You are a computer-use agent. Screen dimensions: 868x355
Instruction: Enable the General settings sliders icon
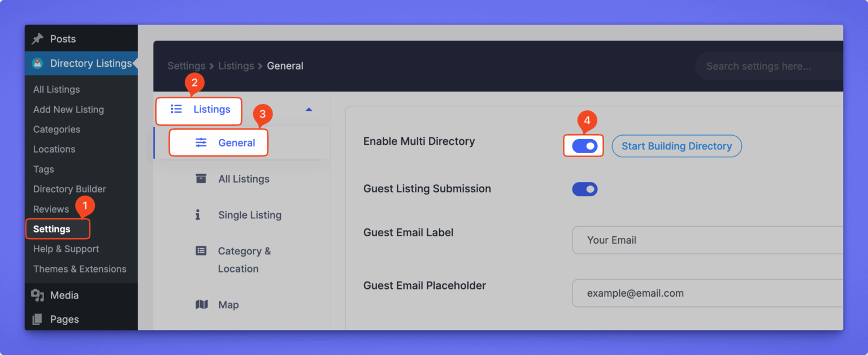coord(201,142)
